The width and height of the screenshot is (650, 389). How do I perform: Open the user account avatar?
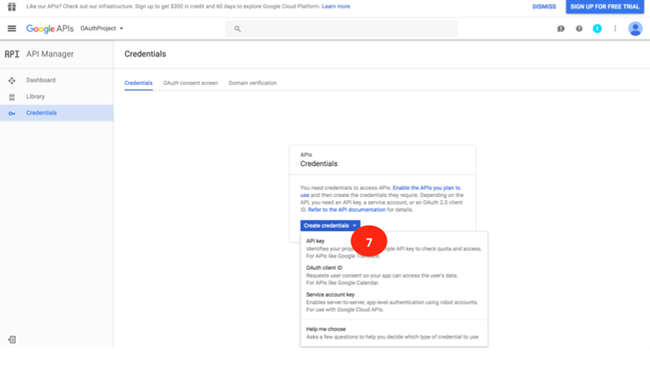coord(635,29)
